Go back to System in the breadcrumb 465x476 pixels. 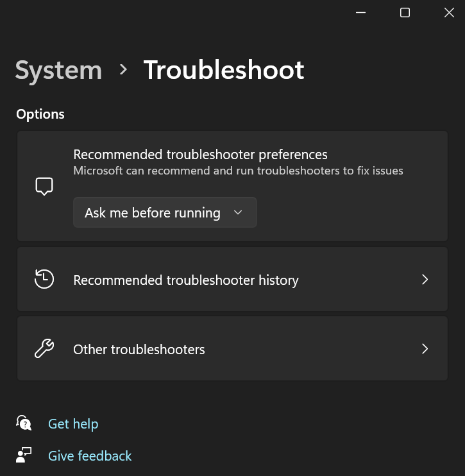click(58, 70)
